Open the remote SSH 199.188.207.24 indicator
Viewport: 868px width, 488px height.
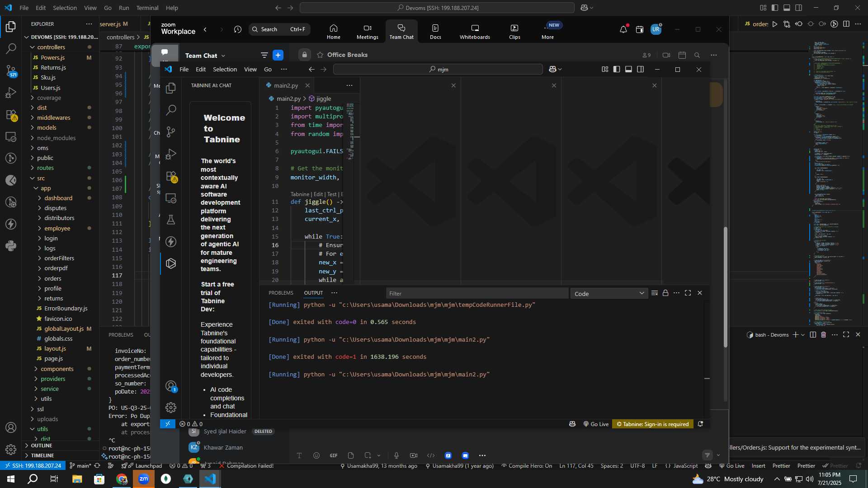tap(33, 466)
